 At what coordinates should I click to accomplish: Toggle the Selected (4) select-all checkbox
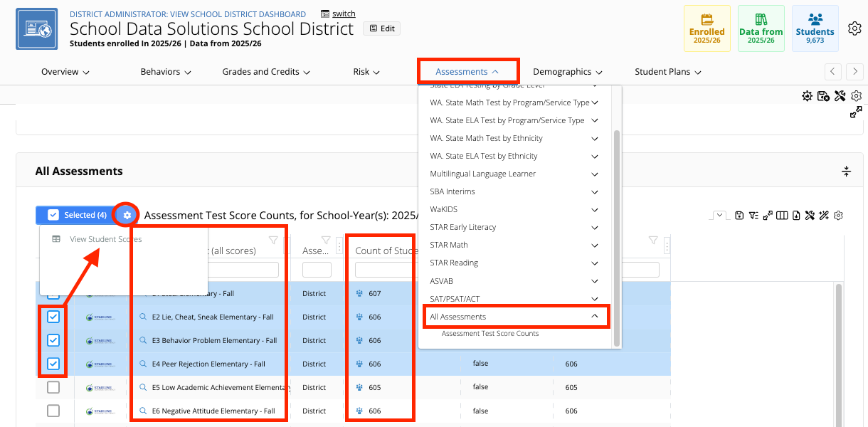(x=53, y=215)
